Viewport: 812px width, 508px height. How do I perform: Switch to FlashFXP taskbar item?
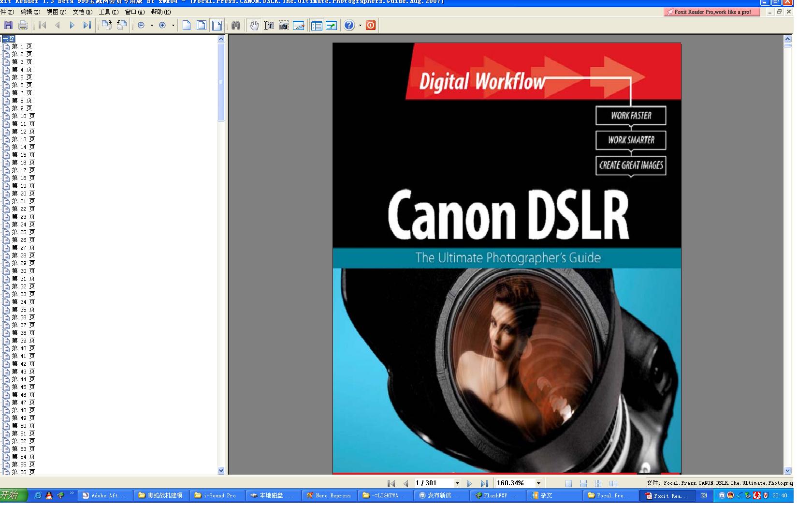499,495
